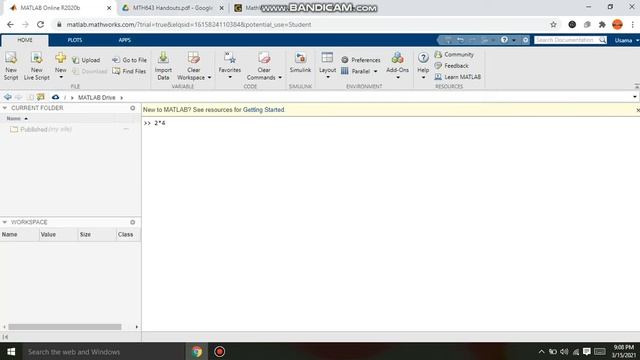Screen dimensions: 640x360
Task: Collapse the WORKSPACE panel
Action: point(5,222)
